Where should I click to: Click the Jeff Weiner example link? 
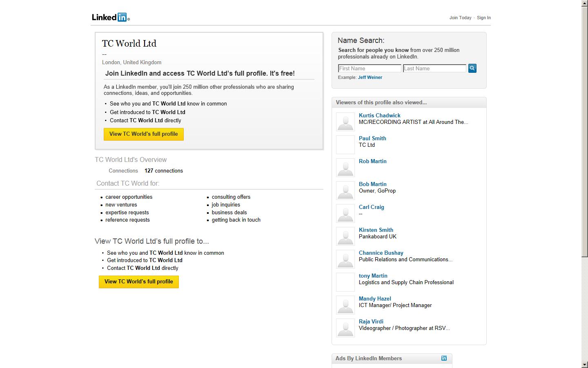[370, 77]
